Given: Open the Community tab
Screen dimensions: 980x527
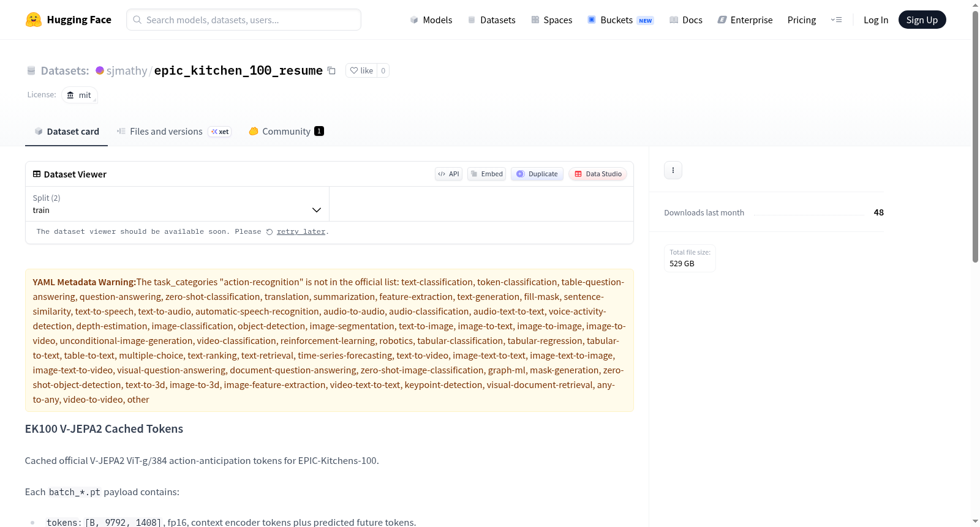Looking at the screenshot, I should pyautogui.click(x=286, y=131).
